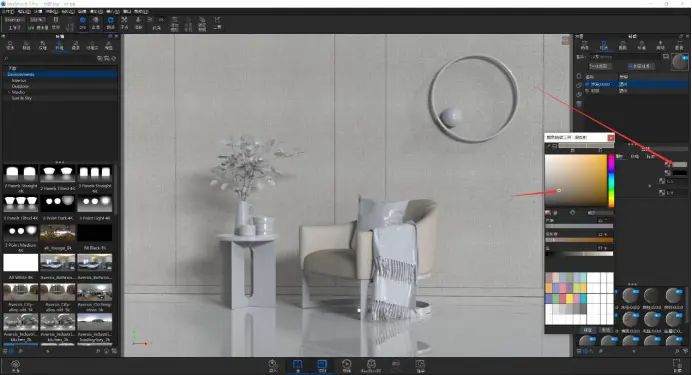Image resolution: width=692 pixels, height=375 pixels.
Task: Click the Multi-Material button
Action: [x=641, y=66]
